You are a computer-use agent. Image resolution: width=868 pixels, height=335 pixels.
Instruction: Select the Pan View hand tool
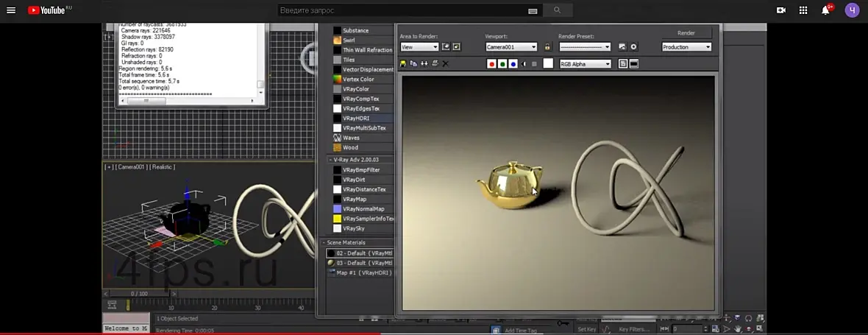click(x=738, y=328)
